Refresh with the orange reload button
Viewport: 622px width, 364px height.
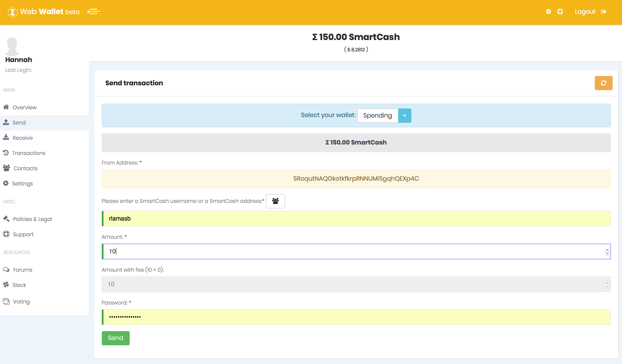pos(603,83)
